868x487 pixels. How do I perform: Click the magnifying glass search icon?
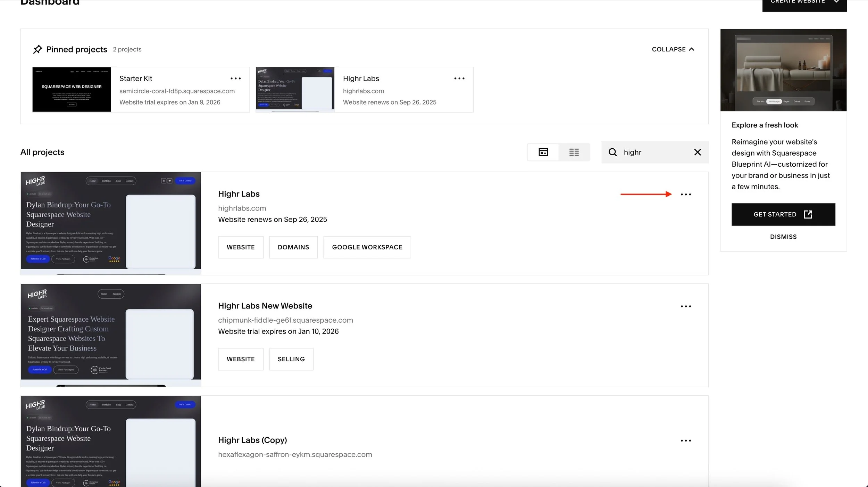tap(612, 152)
